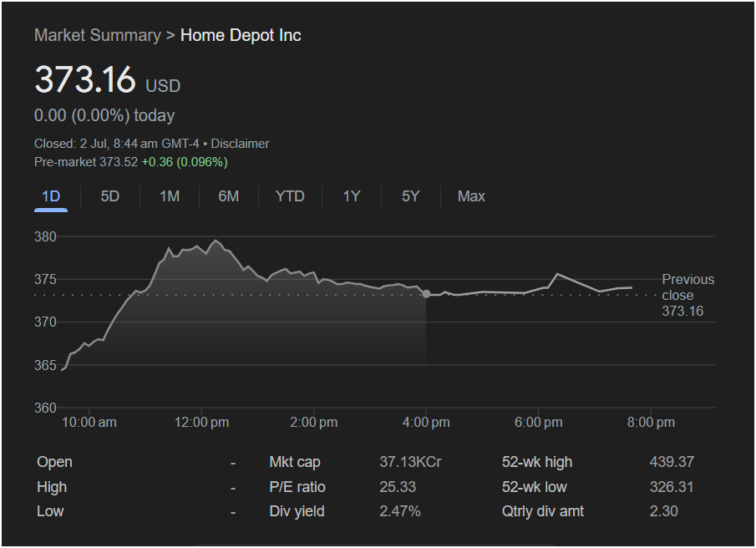Open the Disclaimer link

pos(240,144)
